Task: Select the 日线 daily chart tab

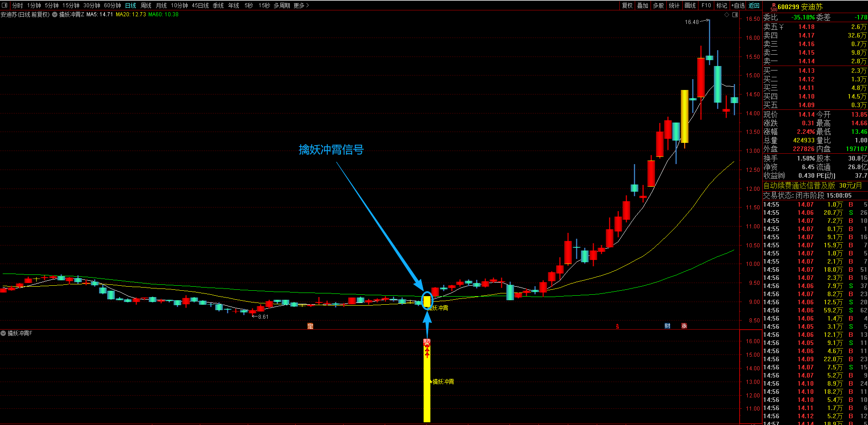Action: [131, 5]
